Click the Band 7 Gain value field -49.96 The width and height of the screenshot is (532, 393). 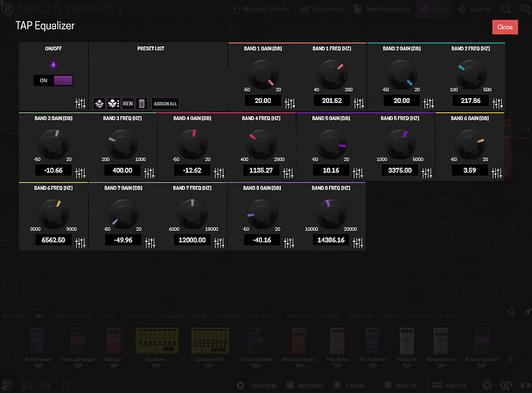pyautogui.click(x=123, y=240)
